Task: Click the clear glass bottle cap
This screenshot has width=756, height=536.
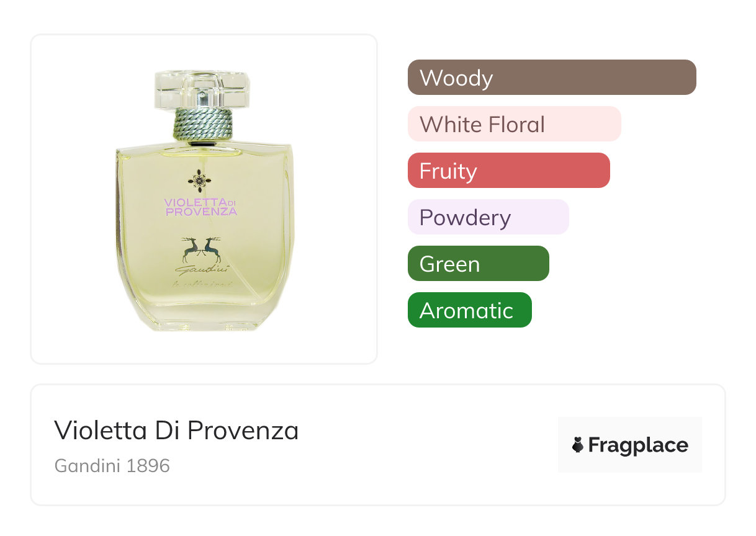Action: pyautogui.click(x=202, y=89)
